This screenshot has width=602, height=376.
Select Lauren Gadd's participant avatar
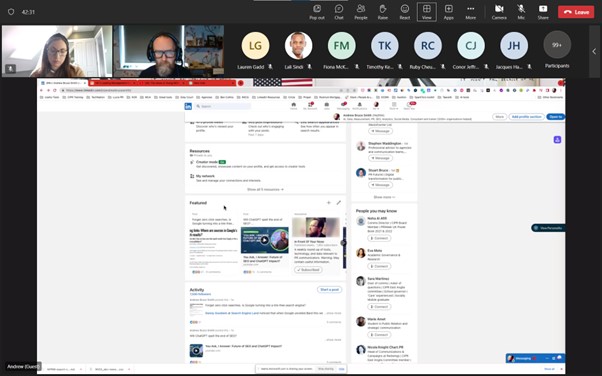(255, 46)
